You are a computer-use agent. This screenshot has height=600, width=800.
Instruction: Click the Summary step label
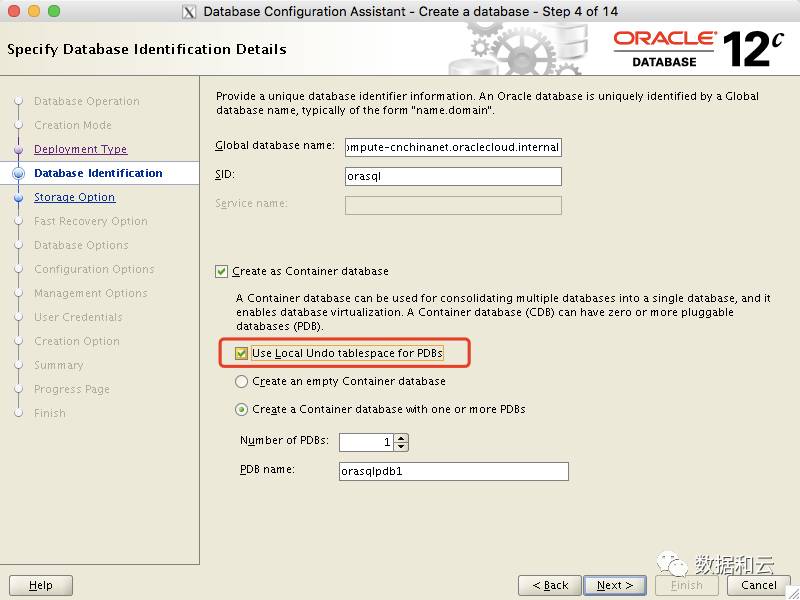click(x=59, y=365)
